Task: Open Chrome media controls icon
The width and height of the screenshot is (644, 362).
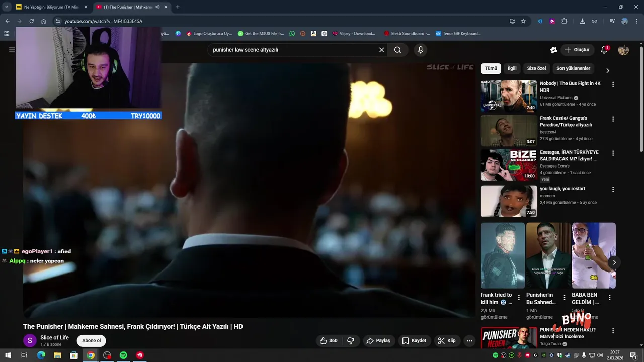Action: [612, 21]
